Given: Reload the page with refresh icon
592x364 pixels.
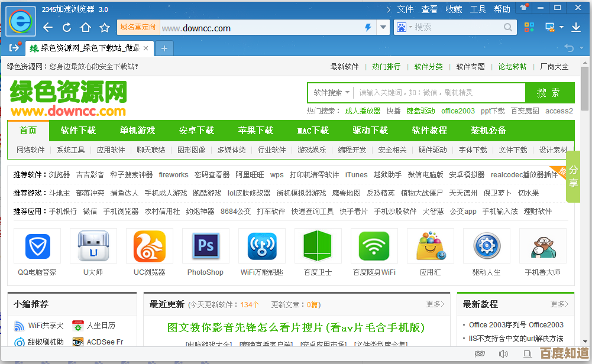Looking at the screenshot, I should coord(67,28).
